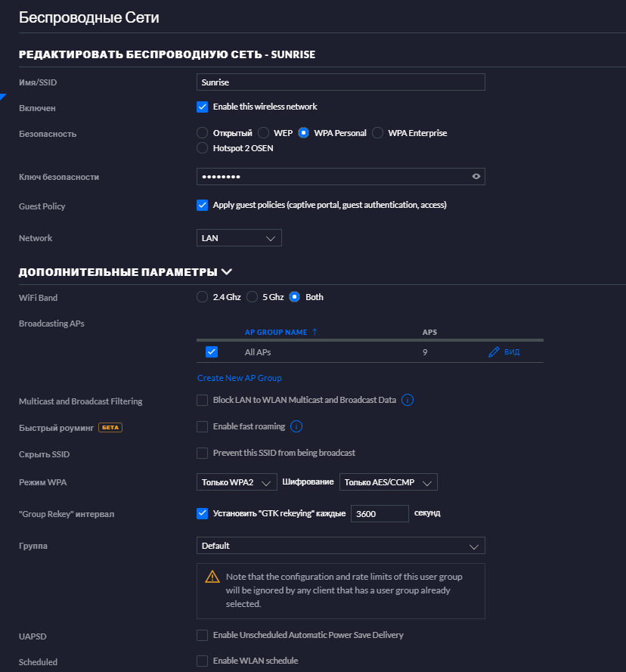Open the Network LAN dropdown
The height and width of the screenshot is (672, 626).
pyautogui.click(x=239, y=238)
